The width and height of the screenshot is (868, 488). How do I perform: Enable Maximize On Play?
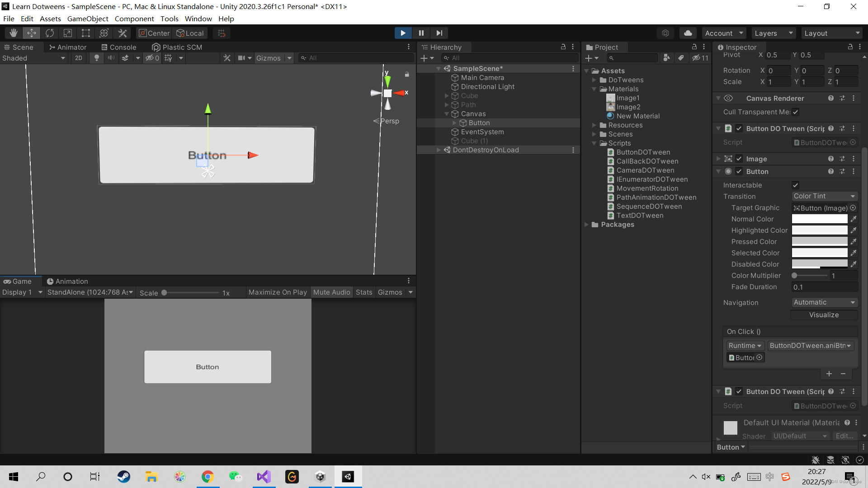pos(278,292)
